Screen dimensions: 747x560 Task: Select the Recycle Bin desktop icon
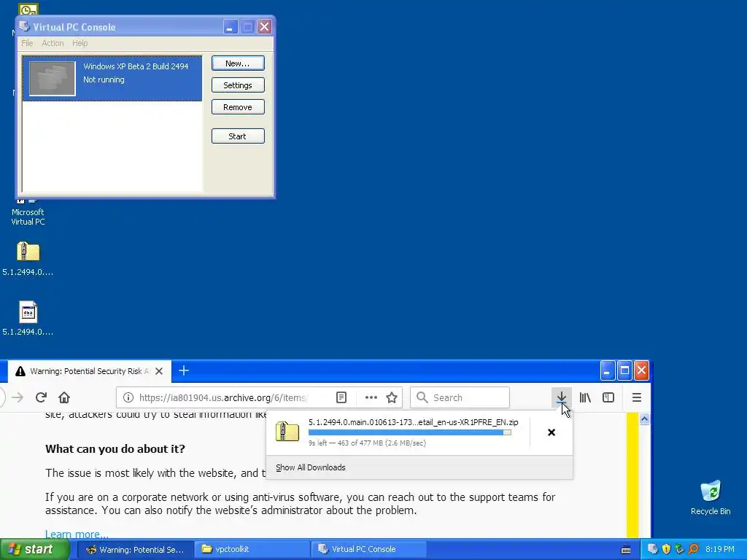pyautogui.click(x=711, y=497)
